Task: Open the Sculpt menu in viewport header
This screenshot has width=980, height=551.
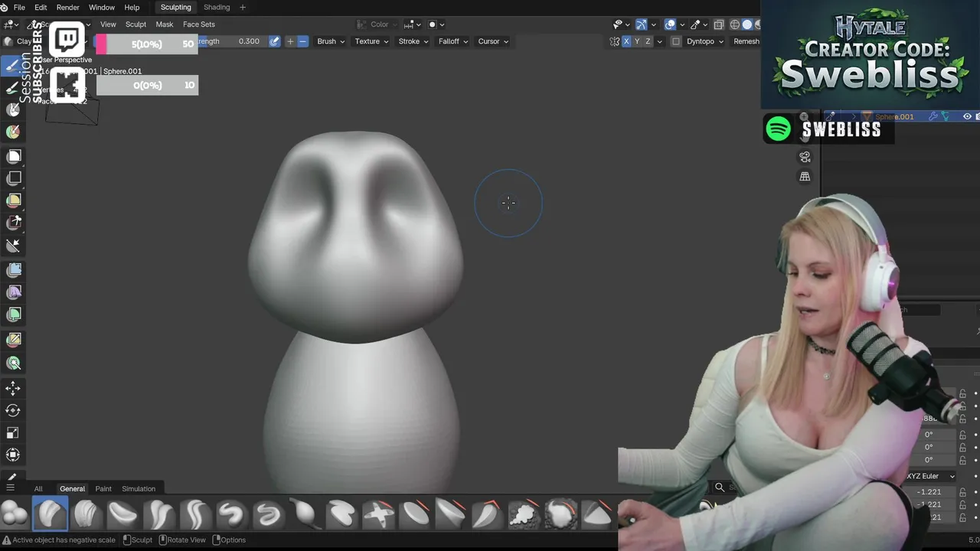Action: tap(136, 24)
